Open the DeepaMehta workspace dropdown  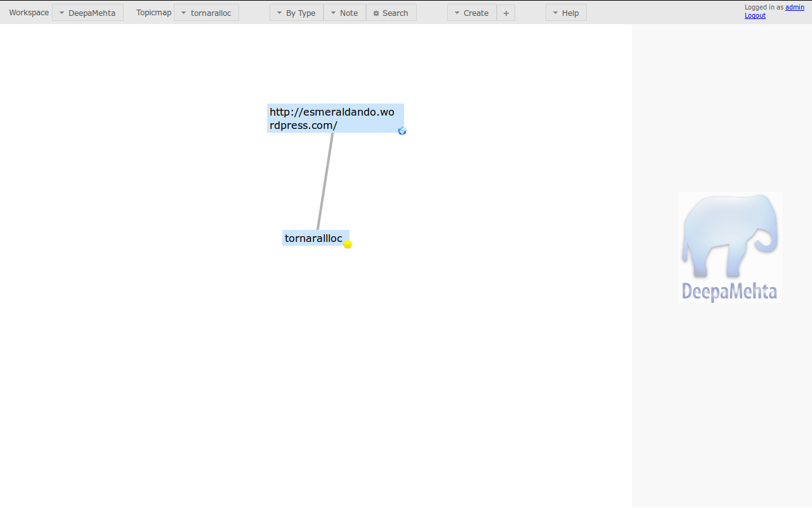click(x=88, y=13)
